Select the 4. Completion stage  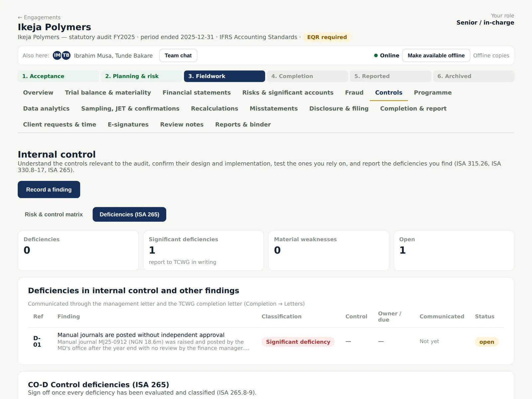(x=307, y=76)
